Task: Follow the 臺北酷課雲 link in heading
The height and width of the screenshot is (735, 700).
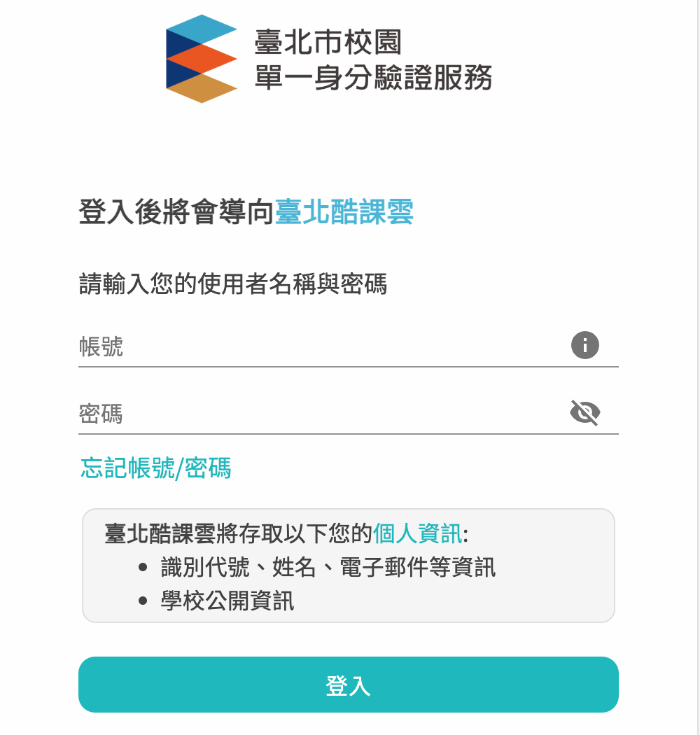Action: click(344, 211)
